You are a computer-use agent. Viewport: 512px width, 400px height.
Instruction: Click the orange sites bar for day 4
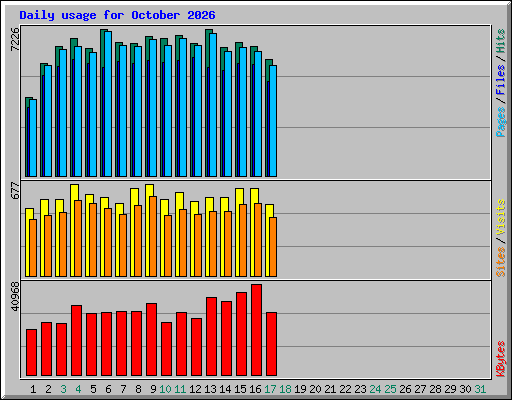tap(78, 238)
